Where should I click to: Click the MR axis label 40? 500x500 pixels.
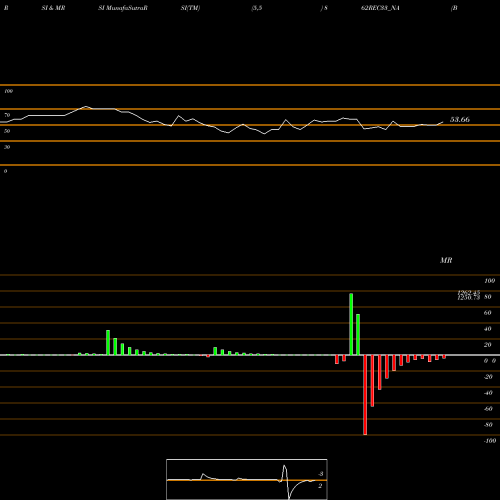coord(488,329)
